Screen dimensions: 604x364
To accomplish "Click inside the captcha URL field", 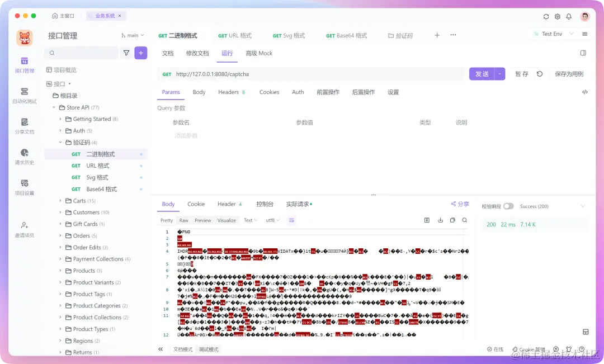I will [x=280, y=73].
